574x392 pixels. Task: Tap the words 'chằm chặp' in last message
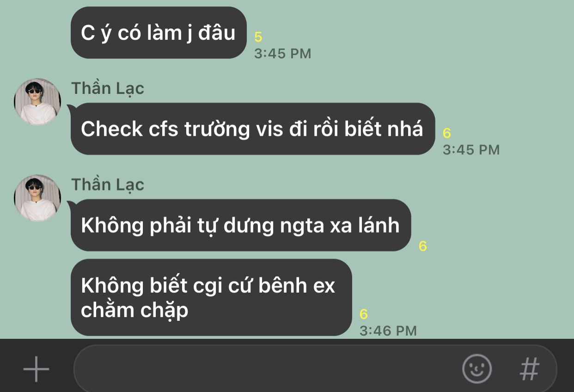tap(134, 310)
